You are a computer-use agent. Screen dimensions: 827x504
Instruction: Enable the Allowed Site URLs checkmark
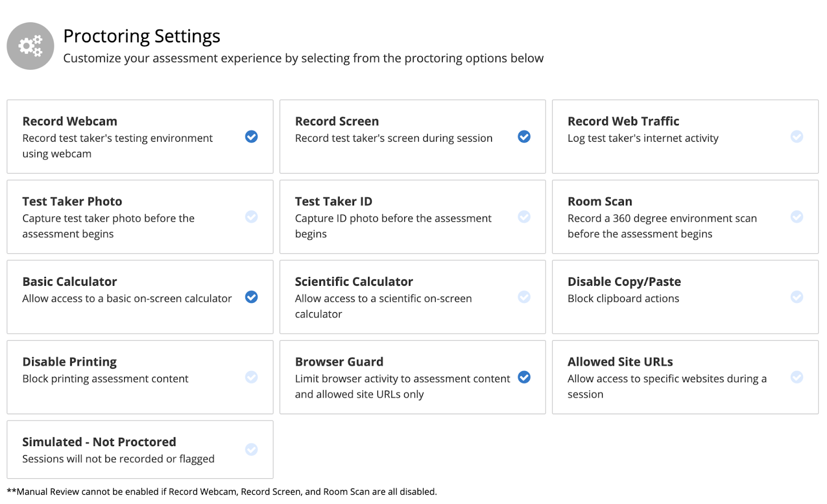click(797, 377)
